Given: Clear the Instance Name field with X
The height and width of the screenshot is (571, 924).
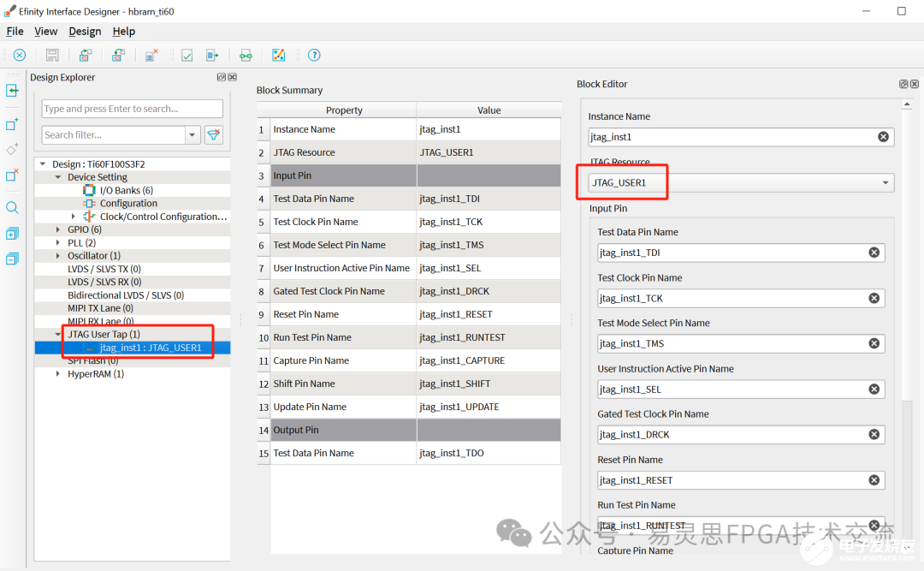Looking at the screenshot, I should point(883,137).
